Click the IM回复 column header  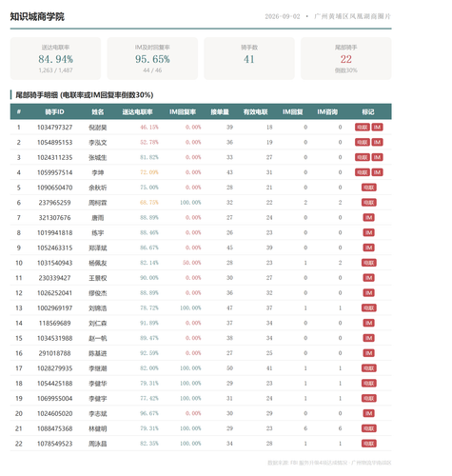click(x=292, y=111)
